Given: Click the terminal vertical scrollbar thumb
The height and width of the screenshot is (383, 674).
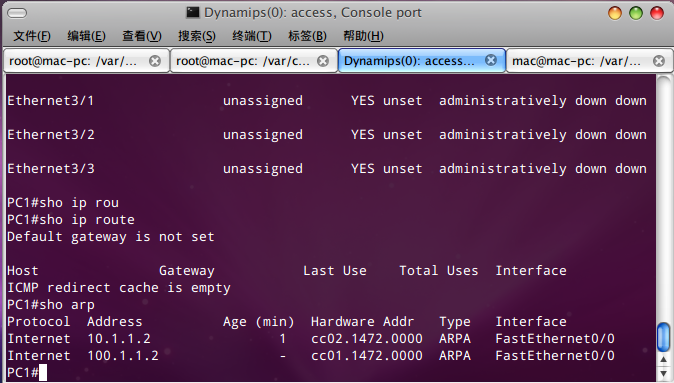Looking at the screenshot, I should tap(664, 337).
